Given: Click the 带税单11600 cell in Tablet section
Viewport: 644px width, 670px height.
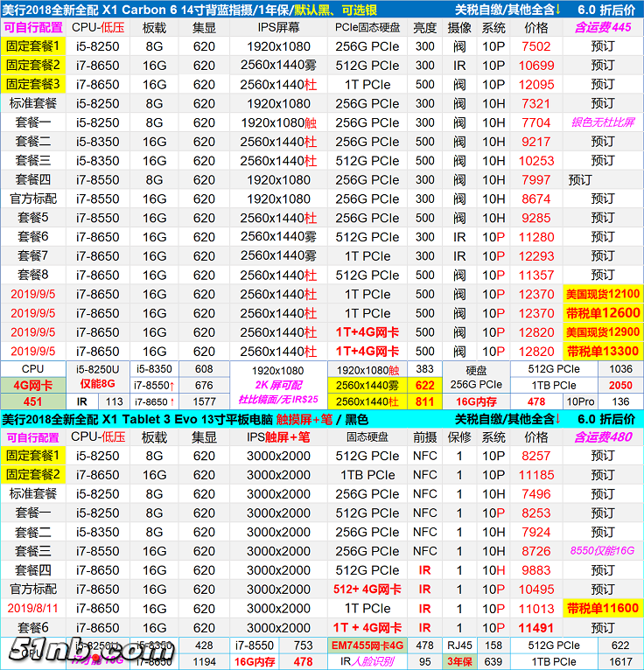Looking at the screenshot, I should click(x=602, y=609).
